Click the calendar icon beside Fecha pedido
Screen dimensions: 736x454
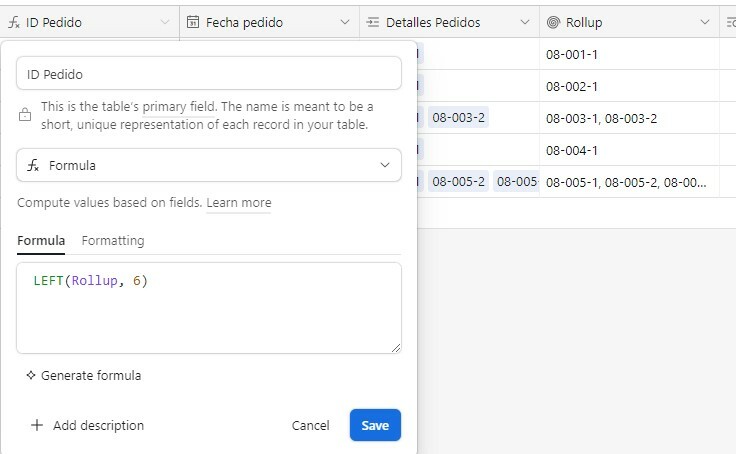coord(193,22)
